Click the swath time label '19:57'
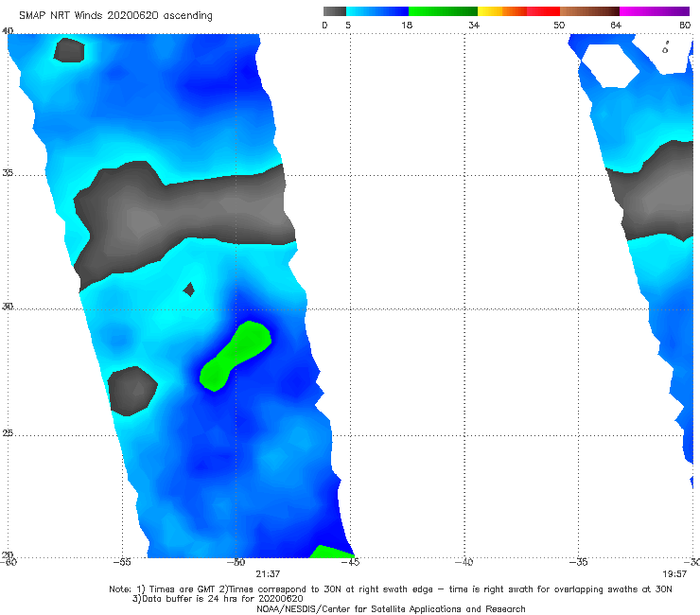The width and height of the screenshot is (700, 615). pos(674,574)
